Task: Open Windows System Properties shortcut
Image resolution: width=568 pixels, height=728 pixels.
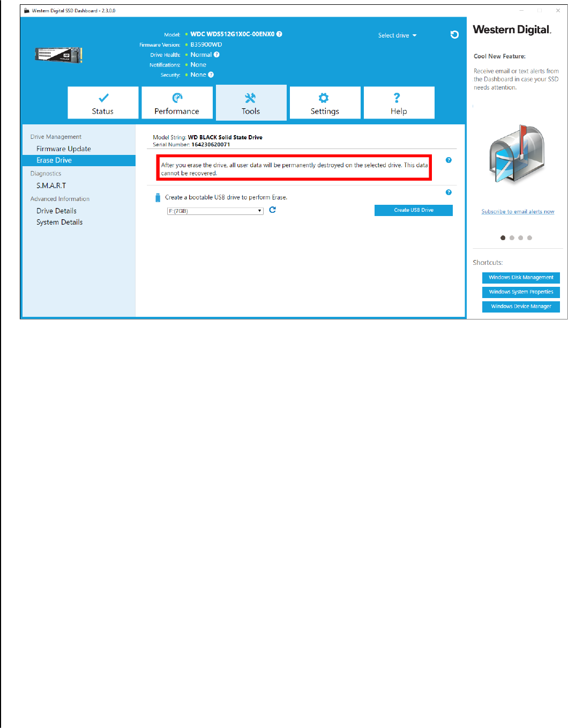Action: click(521, 292)
